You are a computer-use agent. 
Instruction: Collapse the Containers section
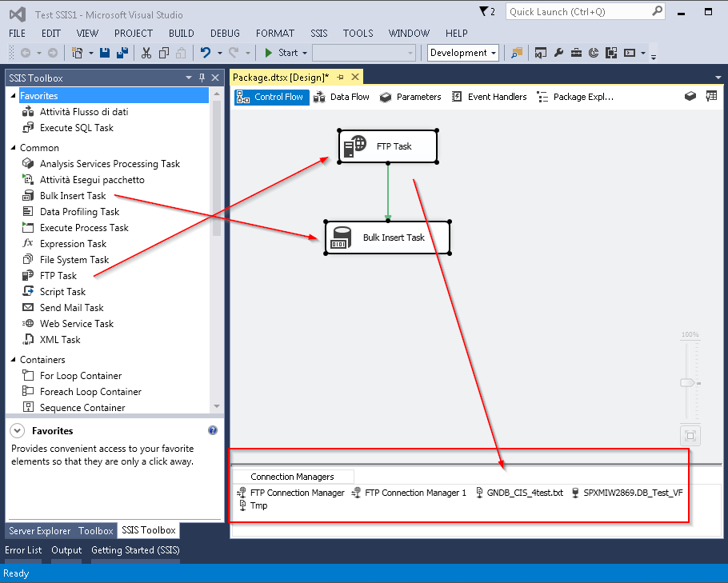pos(15,359)
